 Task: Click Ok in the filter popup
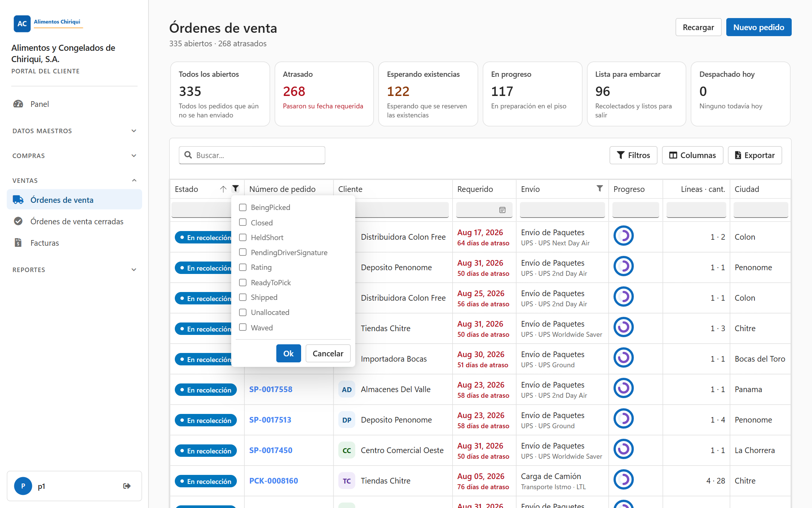coord(288,353)
